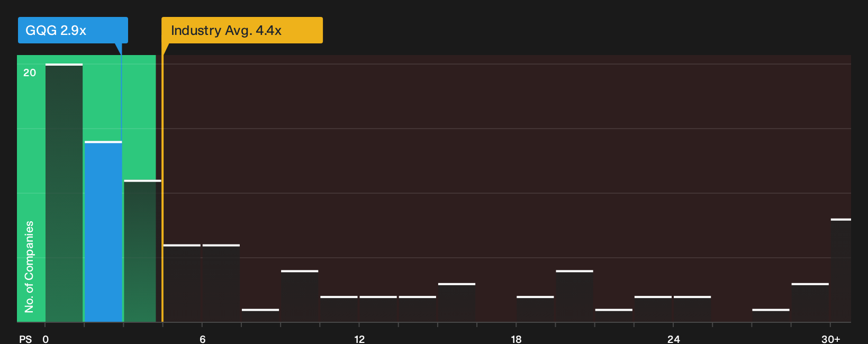
Task: Select the bar starting at the PS 6 tick
Action: coord(221,283)
